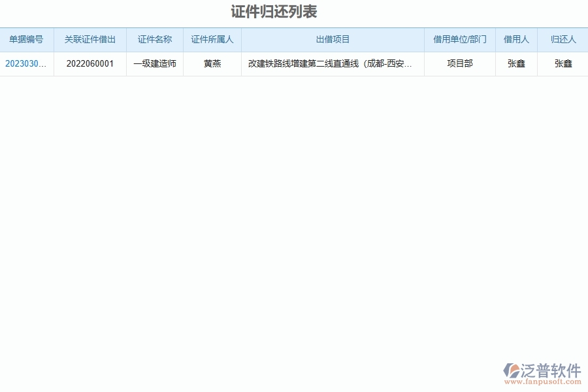This screenshot has height=392, width=588.
Task: Click the 证件所属人 column header
Action: click(212, 40)
